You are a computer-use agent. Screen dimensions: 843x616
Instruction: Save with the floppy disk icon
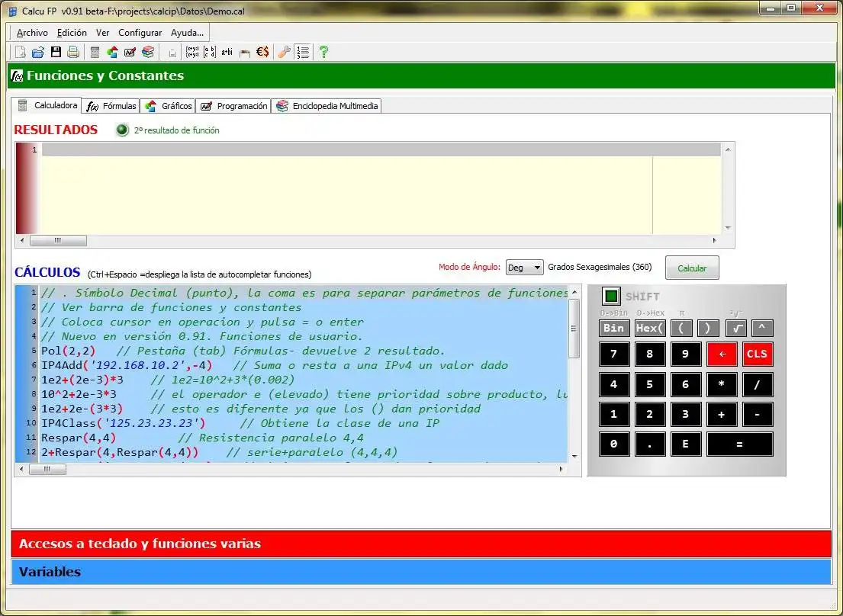pyautogui.click(x=56, y=52)
